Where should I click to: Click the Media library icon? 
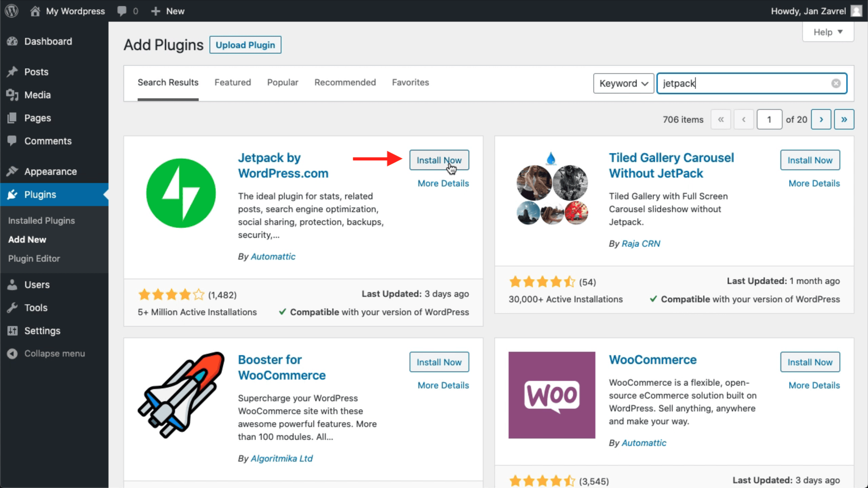click(x=12, y=95)
